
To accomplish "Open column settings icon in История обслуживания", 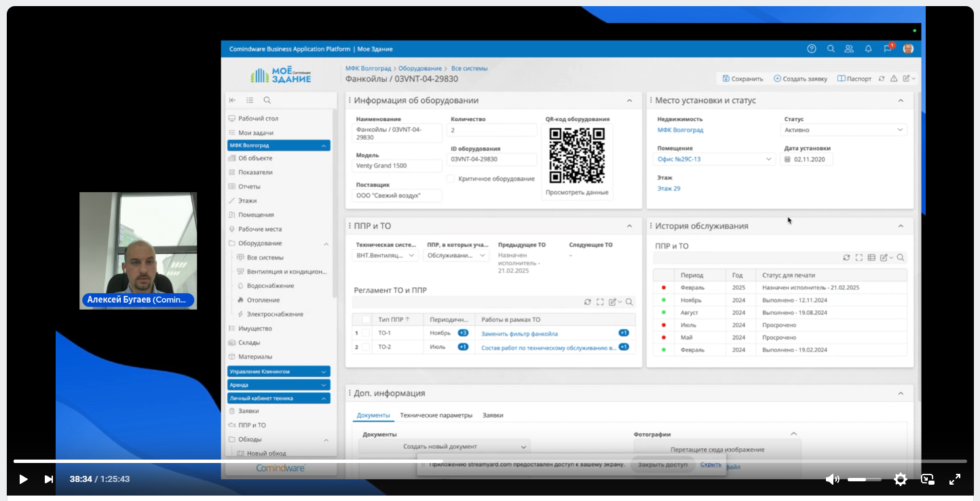I will [x=871, y=257].
